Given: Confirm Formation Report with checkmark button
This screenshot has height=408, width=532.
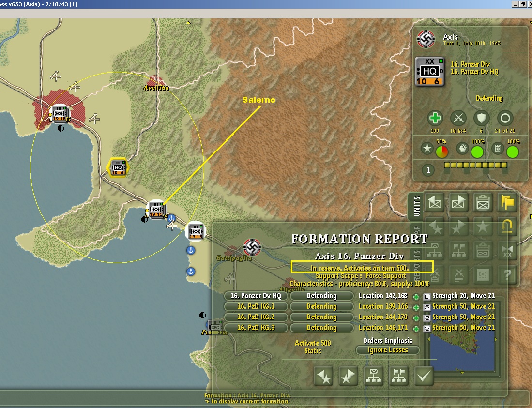Looking at the screenshot, I should [x=424, y=376].
